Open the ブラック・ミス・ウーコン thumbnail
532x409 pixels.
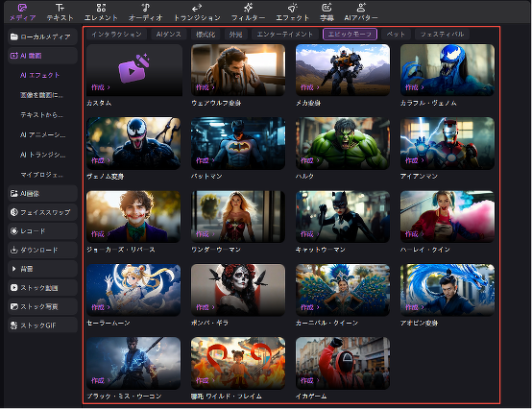[x=133, y=363]
